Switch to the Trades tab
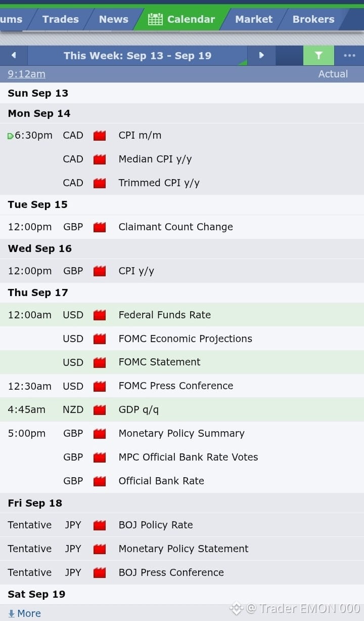364x621 pixels. pyautogui.click(x=60, y=19)
